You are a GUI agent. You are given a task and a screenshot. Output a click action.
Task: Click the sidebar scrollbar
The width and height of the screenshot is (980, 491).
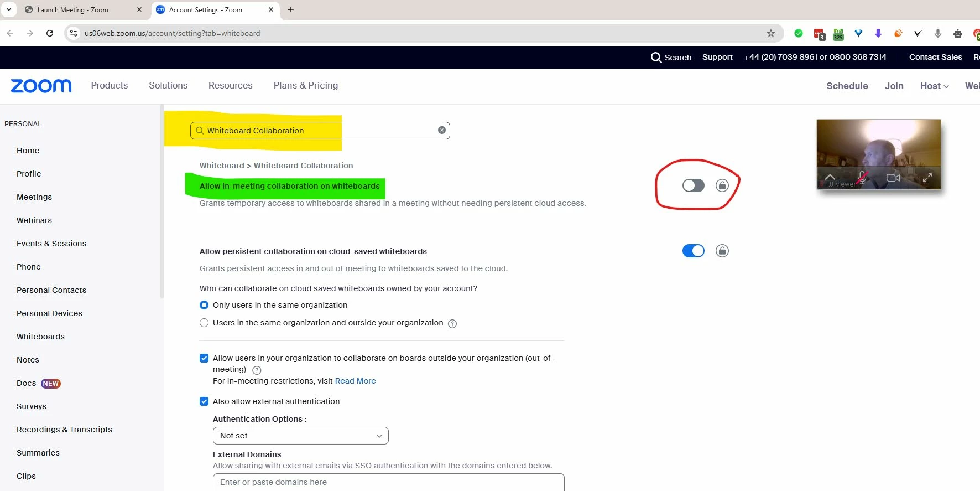coord(161,201)
